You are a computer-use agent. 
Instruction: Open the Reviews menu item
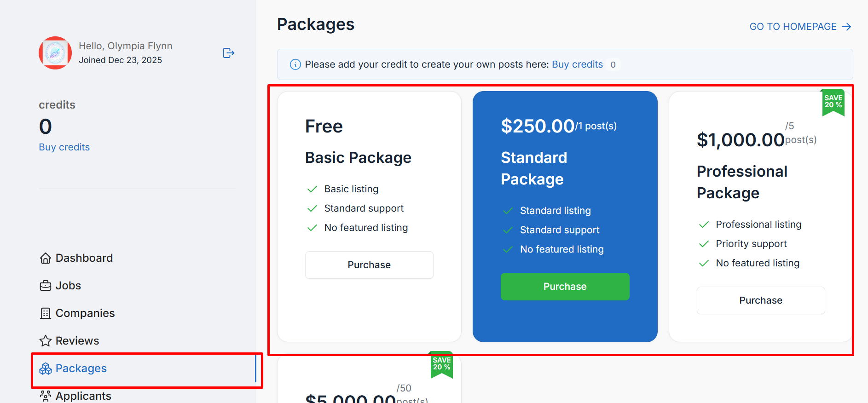click(77, 341)
